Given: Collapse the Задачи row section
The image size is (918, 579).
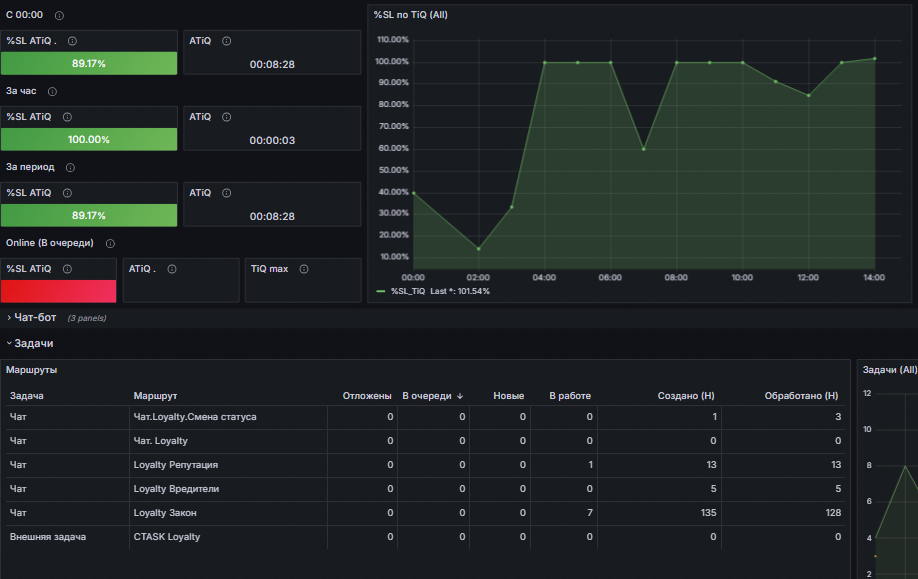Looking at the screenshot, I should 33,343.
